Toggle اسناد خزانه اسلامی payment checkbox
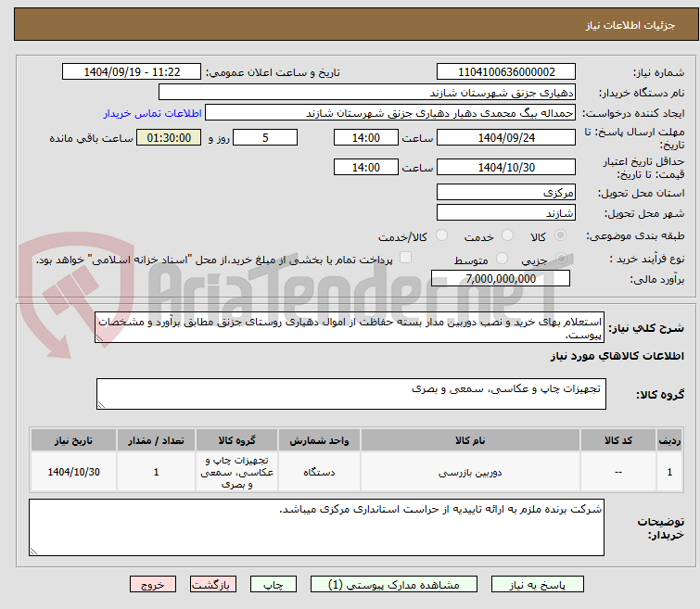Screen dimensions: 700x609 pos(405,258)
